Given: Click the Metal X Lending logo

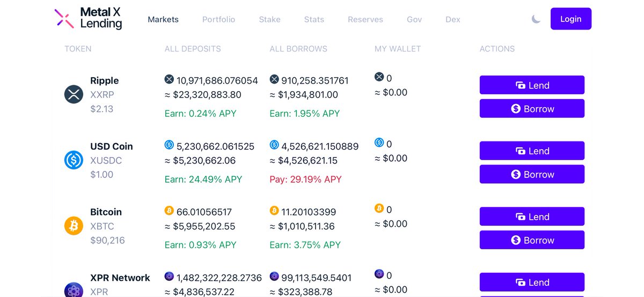Looking at the screenshot, I should (x=89, y=18).
